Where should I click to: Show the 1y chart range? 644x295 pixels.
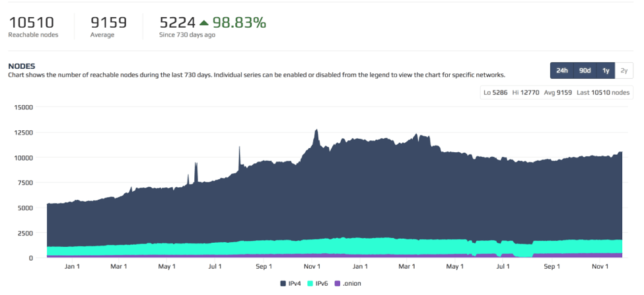606,71
